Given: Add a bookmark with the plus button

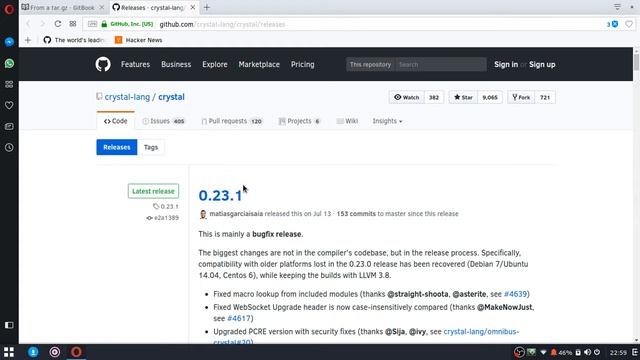Looking at the screenshot, I should point(28,40).
